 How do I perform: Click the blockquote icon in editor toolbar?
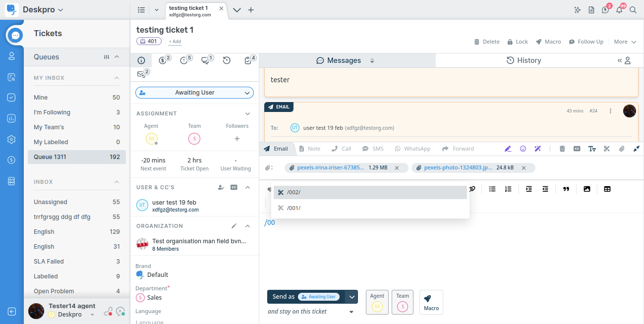tap(566, 189)
